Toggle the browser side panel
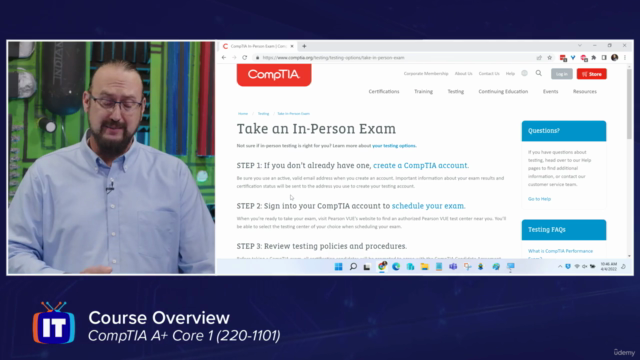The image size is (640, 360). click(604, 58)
